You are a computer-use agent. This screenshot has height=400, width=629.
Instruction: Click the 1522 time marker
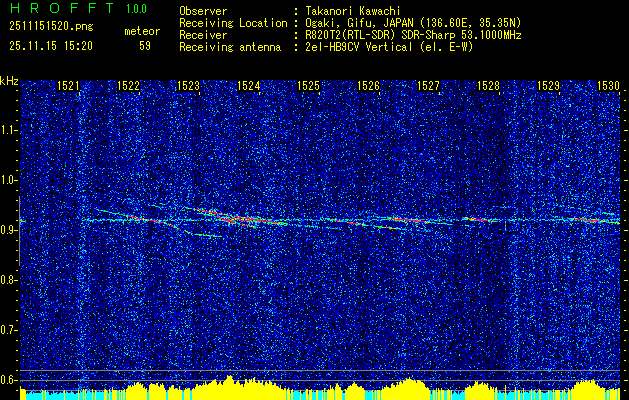[x=128, y=85]
